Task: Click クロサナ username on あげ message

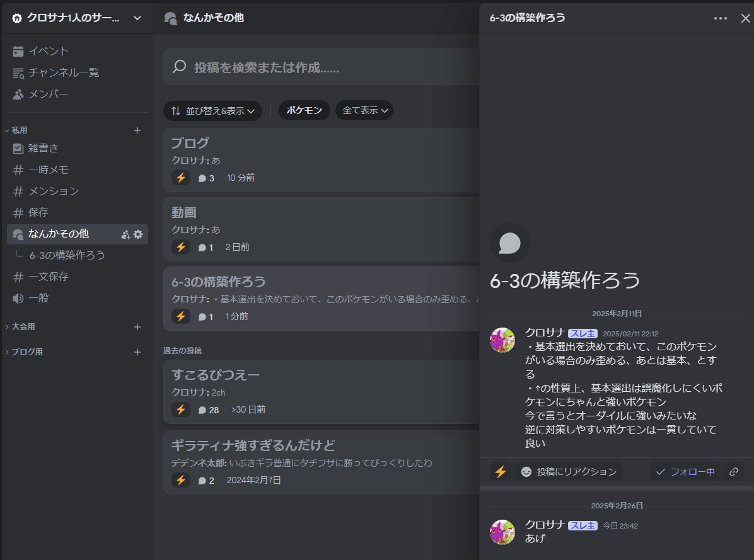Action: (x=544, y=525)
